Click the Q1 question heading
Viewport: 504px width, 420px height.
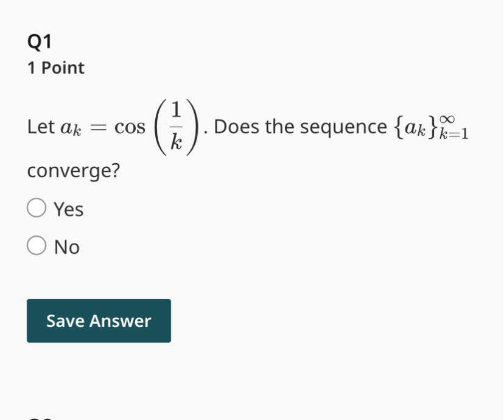coord(40,42)
